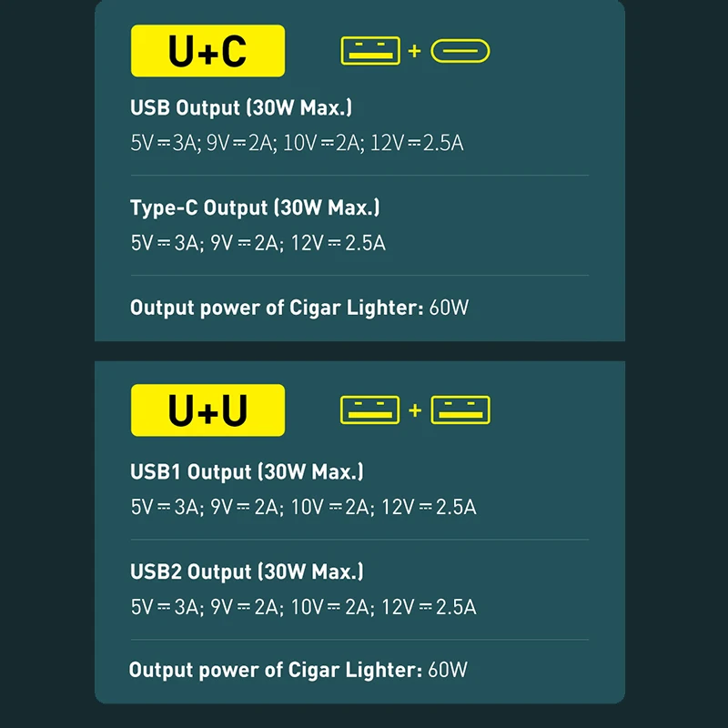728x728 pixels.
Task: Select the 60W value in the U+C panel
Action: pyautogui.click(x=449, y=308)
